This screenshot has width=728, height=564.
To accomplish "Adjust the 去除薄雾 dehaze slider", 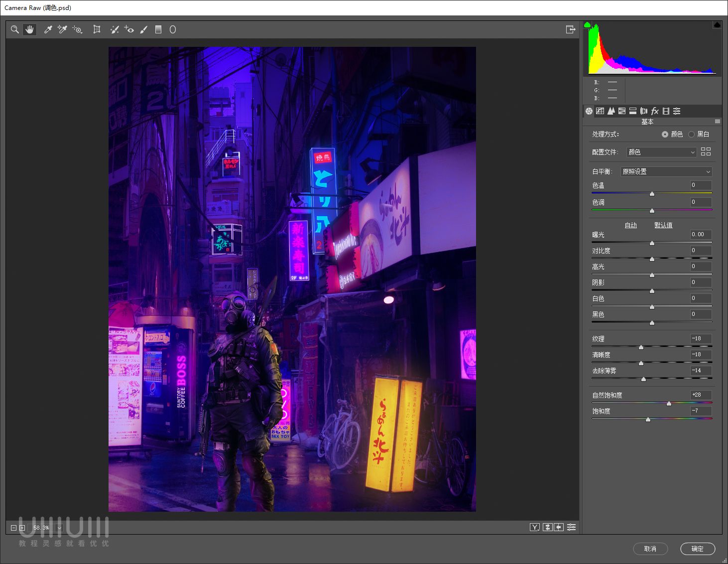I will point(643,379).
